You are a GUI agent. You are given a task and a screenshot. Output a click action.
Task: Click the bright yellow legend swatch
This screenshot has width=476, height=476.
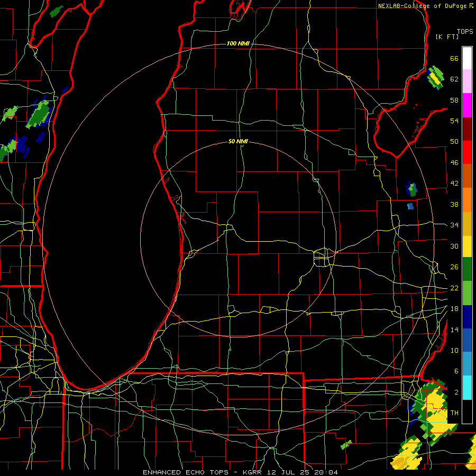pos(467,246)
